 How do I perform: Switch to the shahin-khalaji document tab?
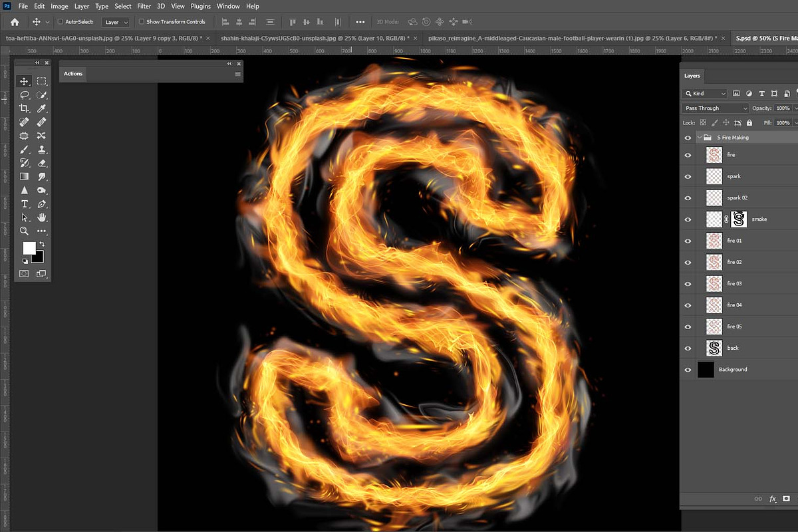pos(315,39)
